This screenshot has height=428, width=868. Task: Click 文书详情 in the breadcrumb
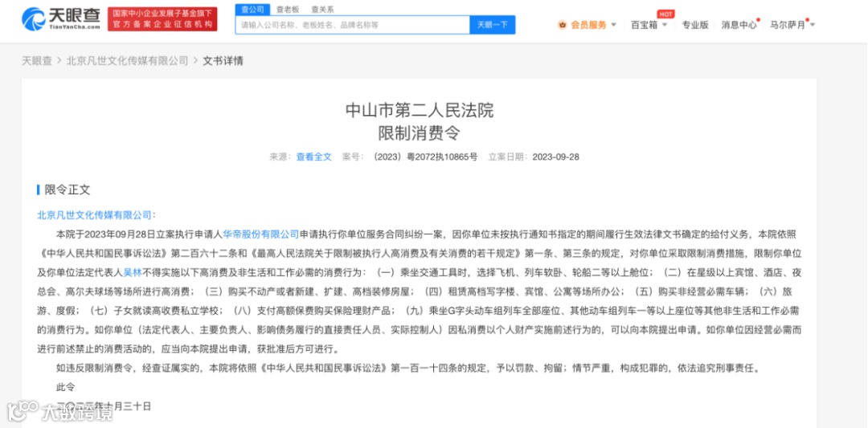[x=223, y=61]
